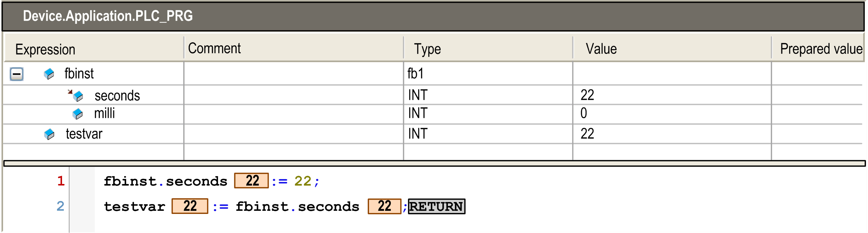Select the variable icon next to fbinst

tap(50, 74)
